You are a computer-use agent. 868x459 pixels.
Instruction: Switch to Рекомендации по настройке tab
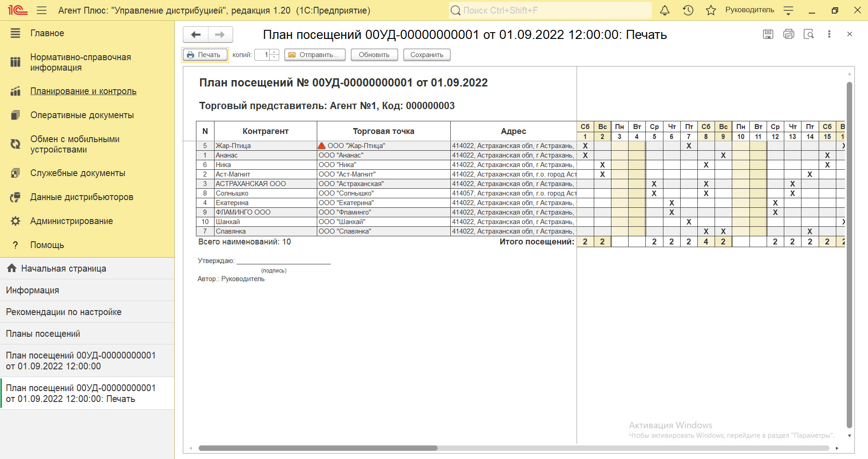[x=87, y=312]
